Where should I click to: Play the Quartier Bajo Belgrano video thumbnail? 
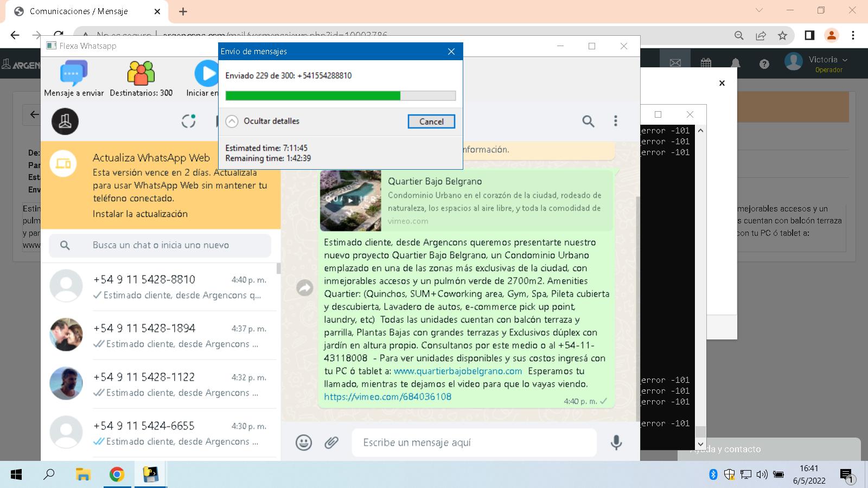click(350, 201)
